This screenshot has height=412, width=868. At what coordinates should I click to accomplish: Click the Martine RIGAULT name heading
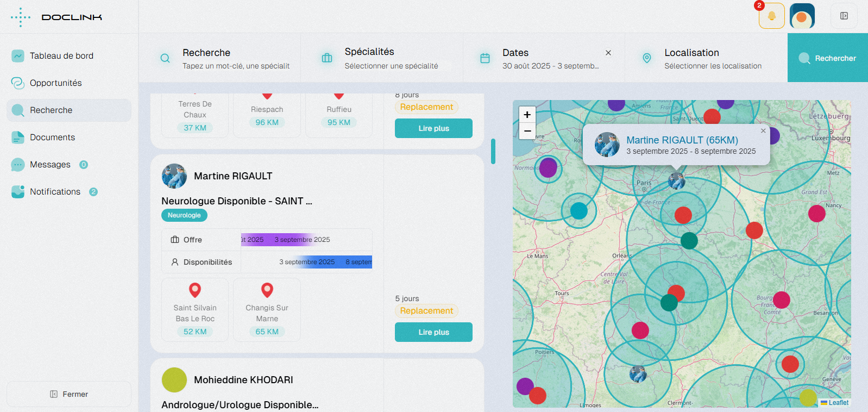[233, 176]
